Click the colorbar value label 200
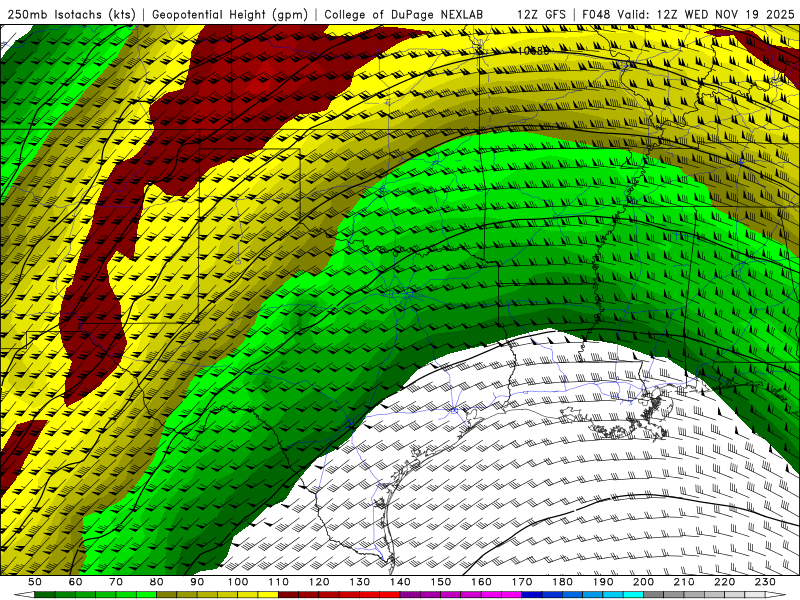The width and height of the screenshot is (800, 600). pyautogui.click(x=643, y=582)
